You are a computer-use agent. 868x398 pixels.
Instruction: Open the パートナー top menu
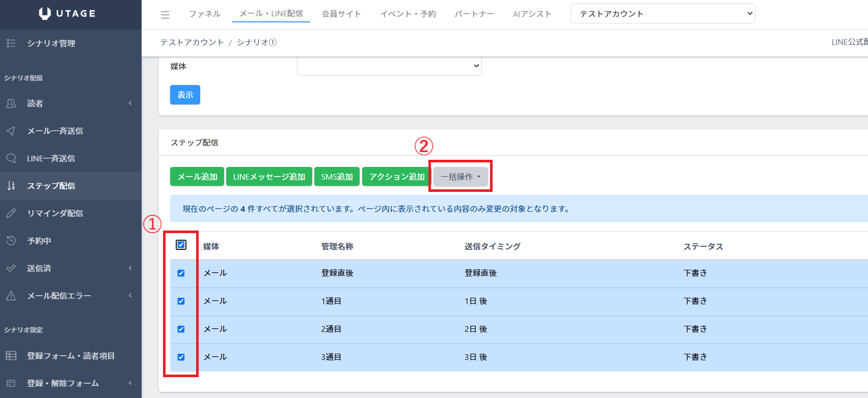[474, 14]
